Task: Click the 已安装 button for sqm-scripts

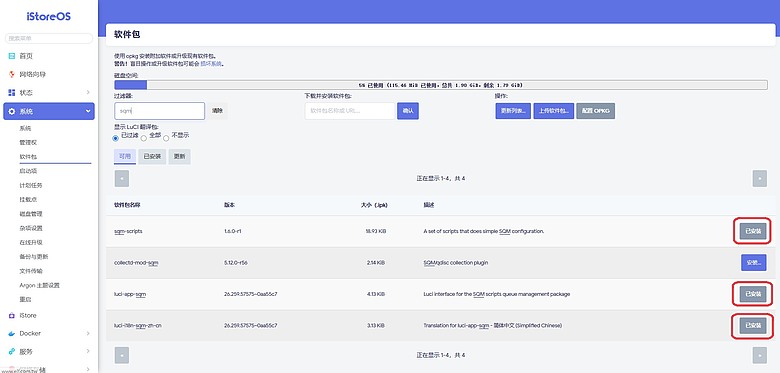Action: click(753, 231)
